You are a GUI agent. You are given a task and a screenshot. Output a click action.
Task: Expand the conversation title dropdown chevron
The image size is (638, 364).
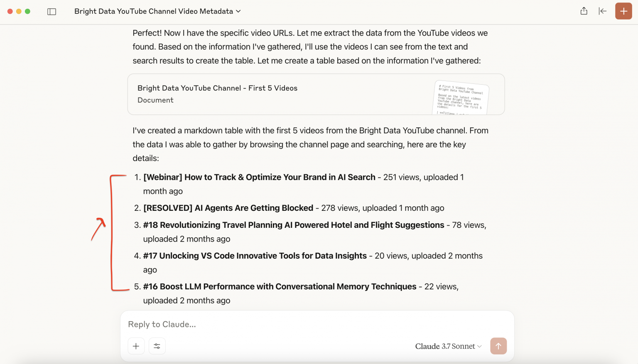click(238, 11)
